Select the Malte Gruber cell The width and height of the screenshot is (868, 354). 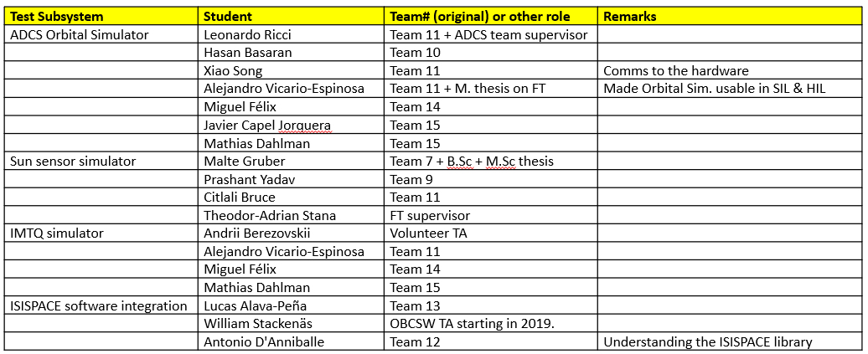click(245, 161)
